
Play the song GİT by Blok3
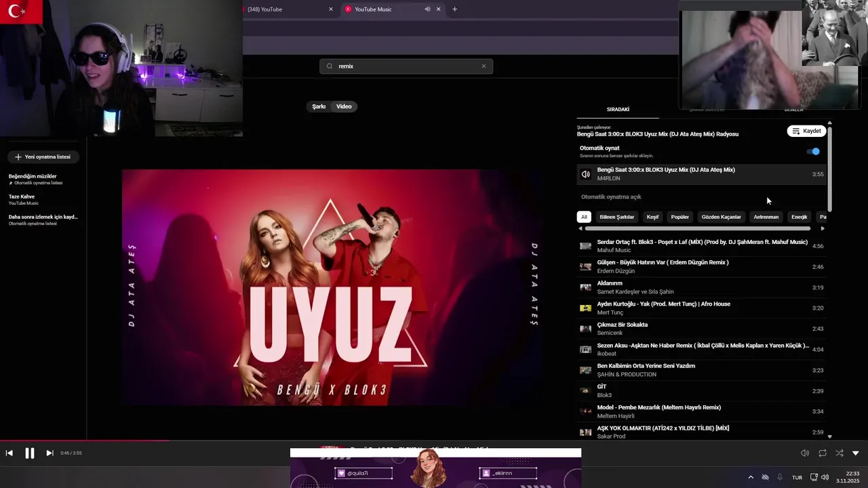[701, 390]
